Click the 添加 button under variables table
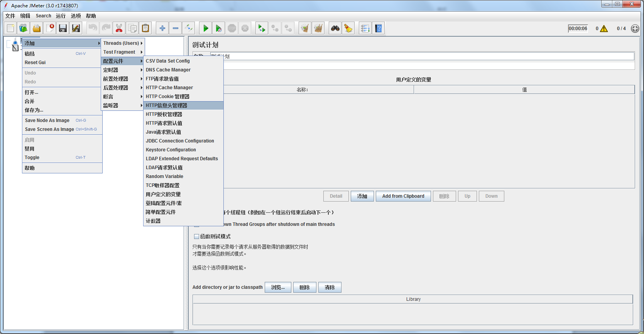 pos(362,196)
